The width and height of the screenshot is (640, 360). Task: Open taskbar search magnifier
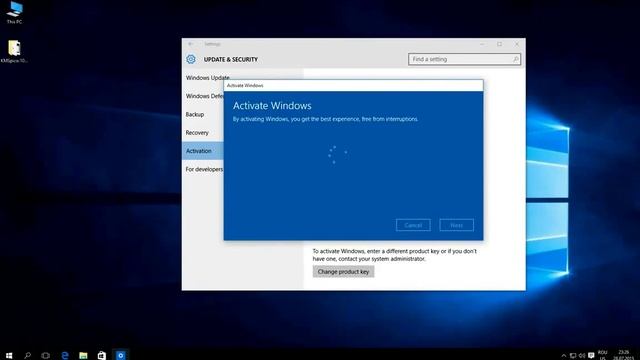(x=27, y=355)
